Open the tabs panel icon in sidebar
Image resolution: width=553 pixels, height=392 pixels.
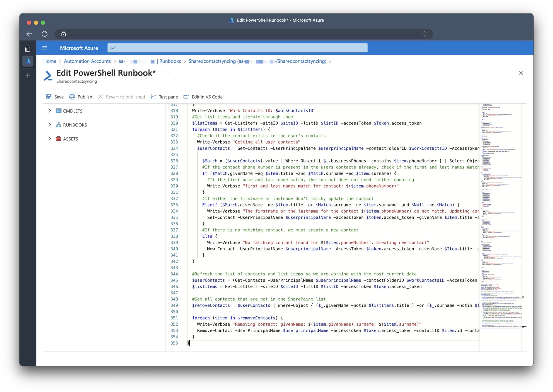coord(28,49)
